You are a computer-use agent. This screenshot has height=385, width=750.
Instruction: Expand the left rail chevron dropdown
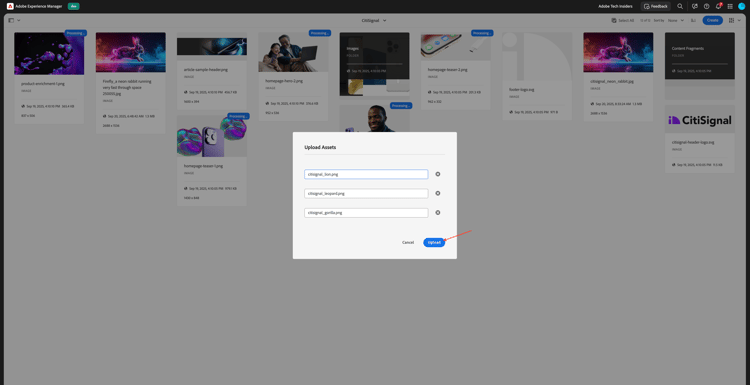[x=19, y=20]
